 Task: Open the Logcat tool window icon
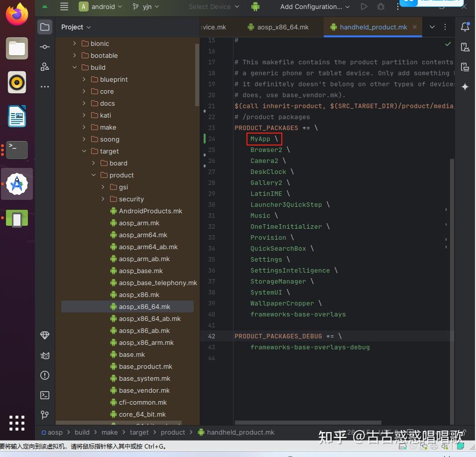click(x=45, y=355)
